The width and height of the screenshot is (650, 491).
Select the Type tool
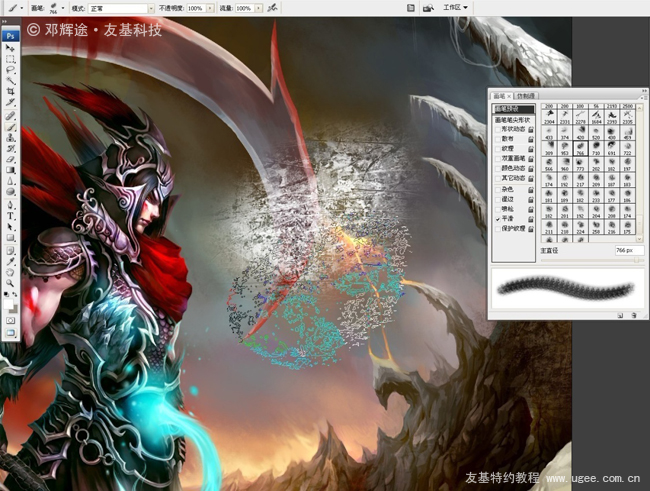(x=10, y=216)
